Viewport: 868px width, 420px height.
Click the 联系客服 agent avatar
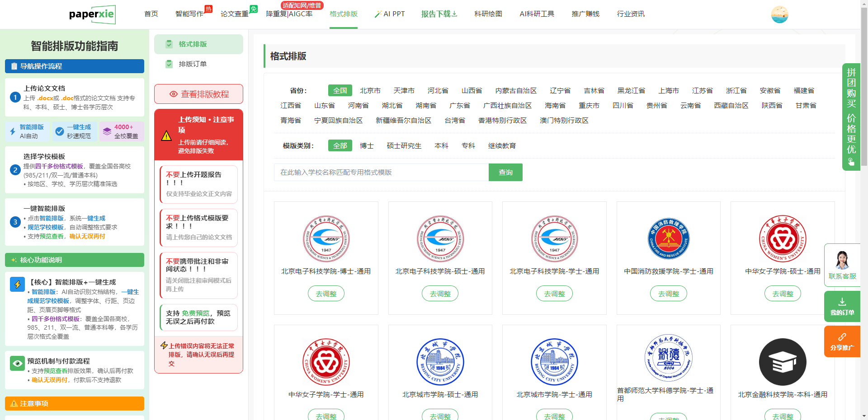coord(842,260)
